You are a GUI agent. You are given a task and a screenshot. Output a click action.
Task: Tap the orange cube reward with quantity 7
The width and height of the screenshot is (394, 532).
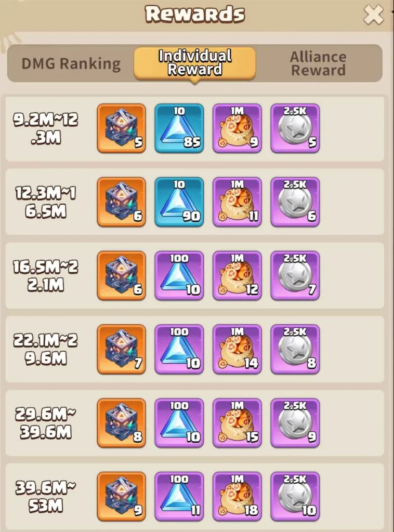click(122, 349)
